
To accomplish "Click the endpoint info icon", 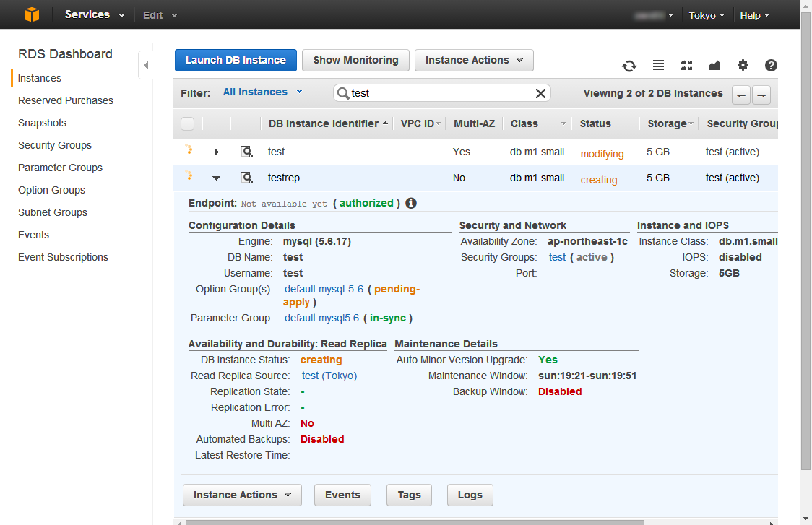I will pyautogui.click(x=411, y=203).
